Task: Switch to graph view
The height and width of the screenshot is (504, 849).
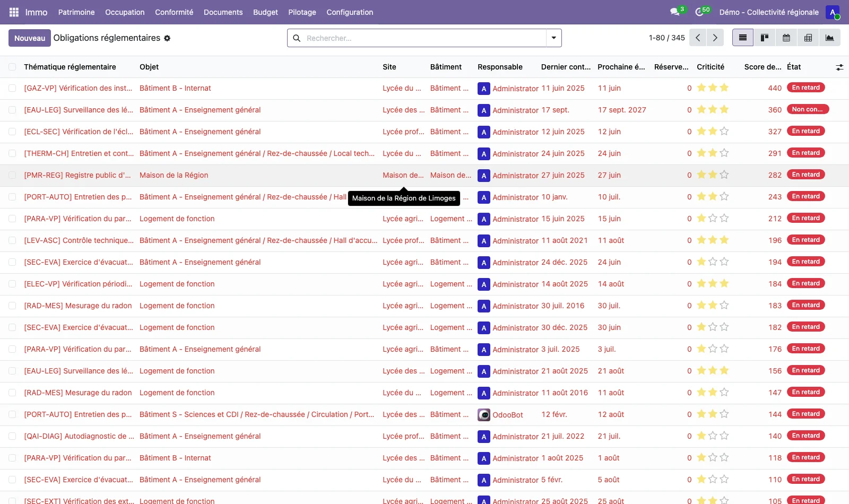Action: tap(830, 38)
